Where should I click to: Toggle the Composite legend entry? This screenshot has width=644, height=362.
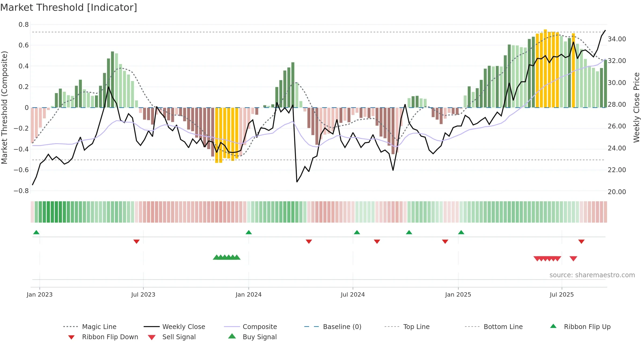click(250, 327)
